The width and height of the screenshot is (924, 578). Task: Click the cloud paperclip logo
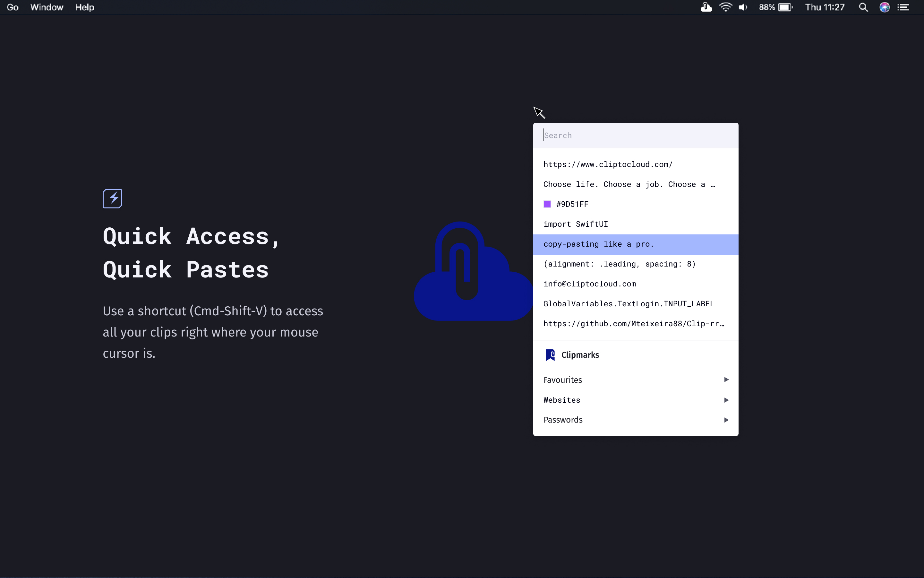tap(474, 271)
